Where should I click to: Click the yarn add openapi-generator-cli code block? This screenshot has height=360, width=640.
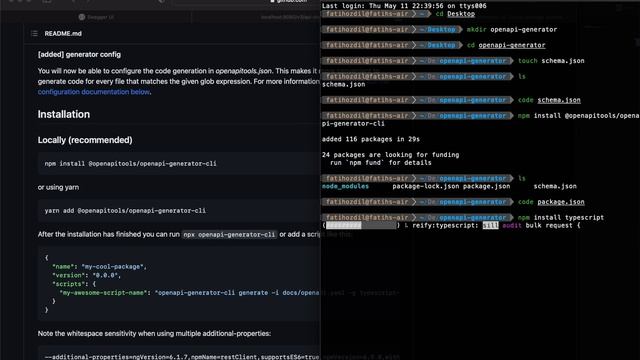[x=179, y=211]
